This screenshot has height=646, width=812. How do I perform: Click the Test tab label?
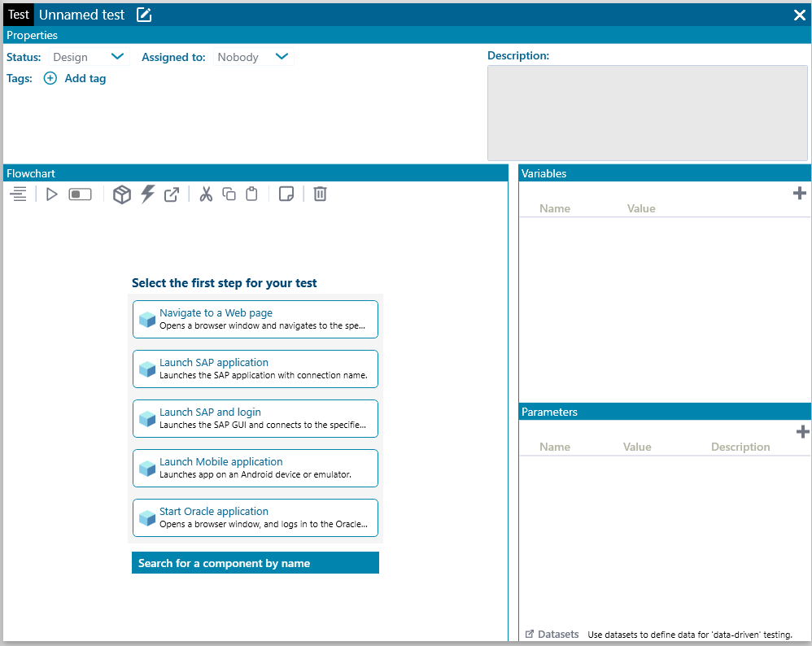pos(19,15)
